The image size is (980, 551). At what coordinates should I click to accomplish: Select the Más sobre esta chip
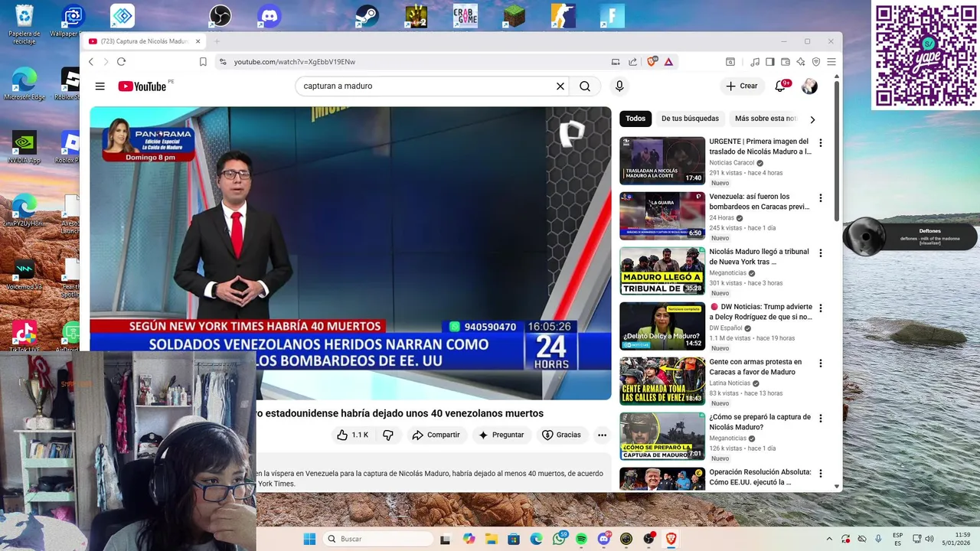(766, 119)
